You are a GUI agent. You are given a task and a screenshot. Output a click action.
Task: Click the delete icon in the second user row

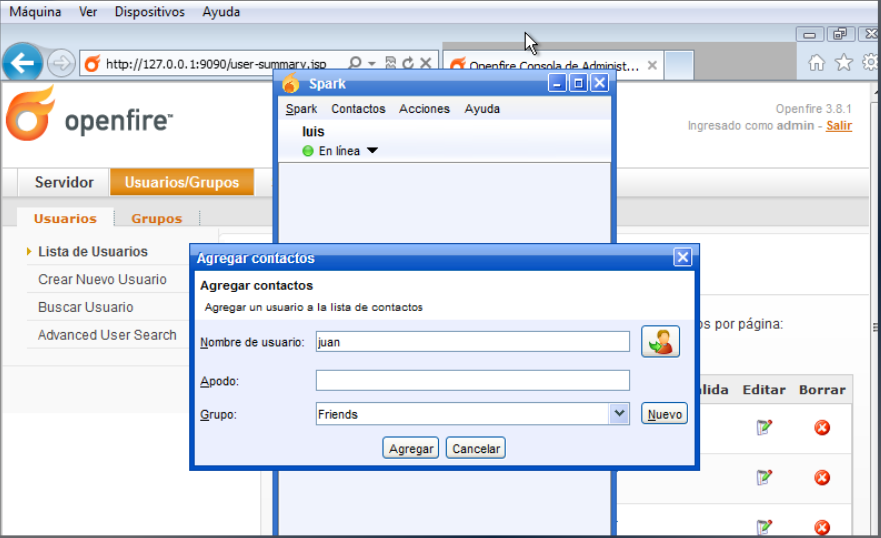coord(822,477)
